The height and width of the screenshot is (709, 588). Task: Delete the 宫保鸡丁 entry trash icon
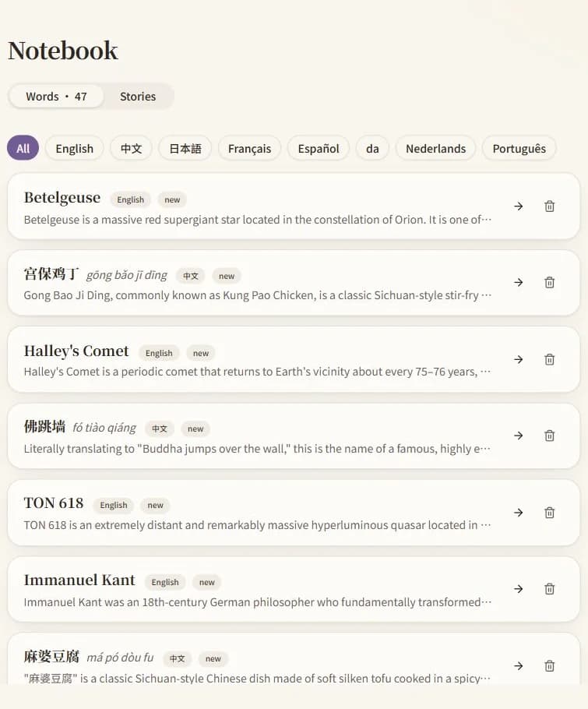pos(549,283)
